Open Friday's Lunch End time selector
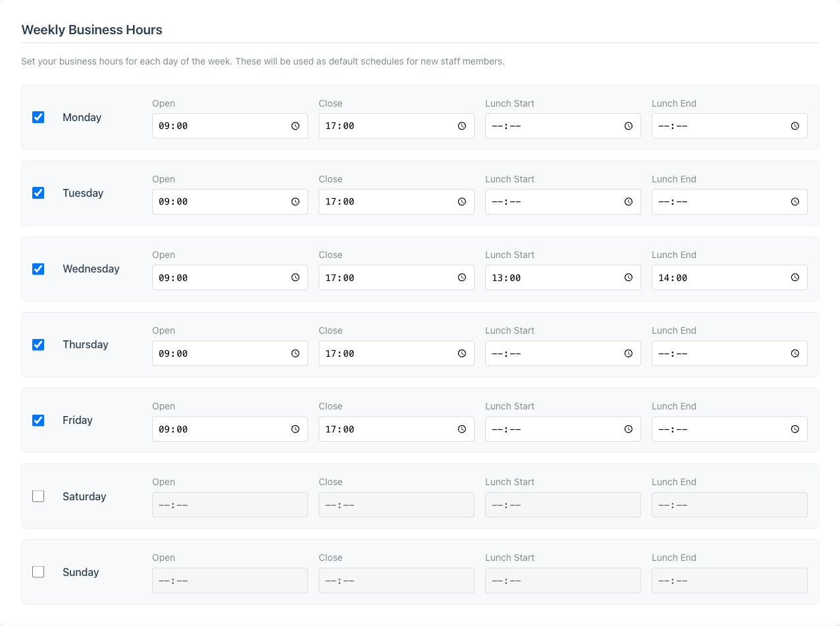 click(795, 429)
